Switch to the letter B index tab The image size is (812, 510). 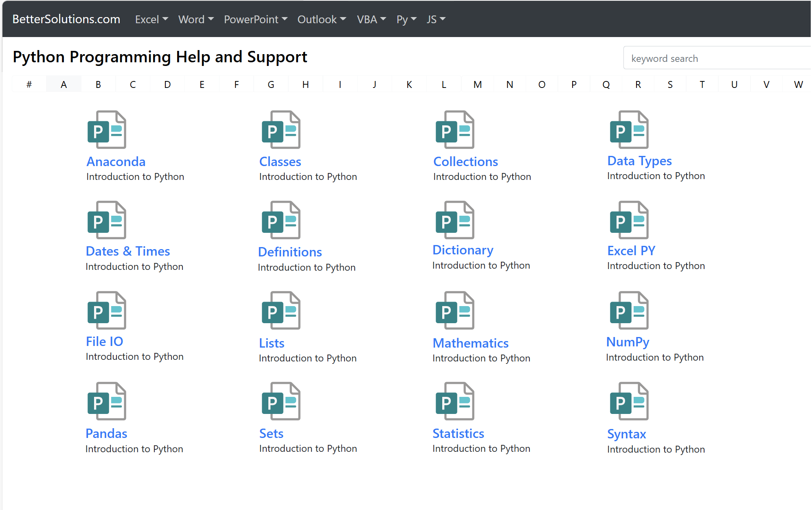tap(98, 84)
